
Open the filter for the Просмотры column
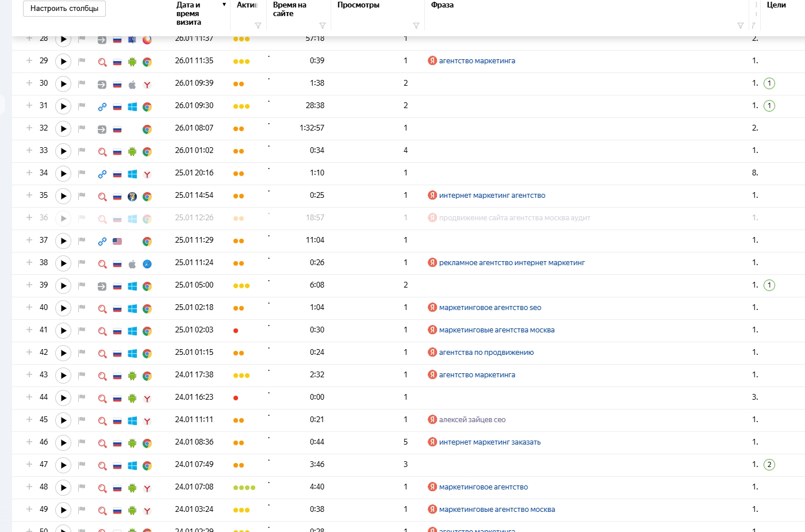tap(416, 25)
